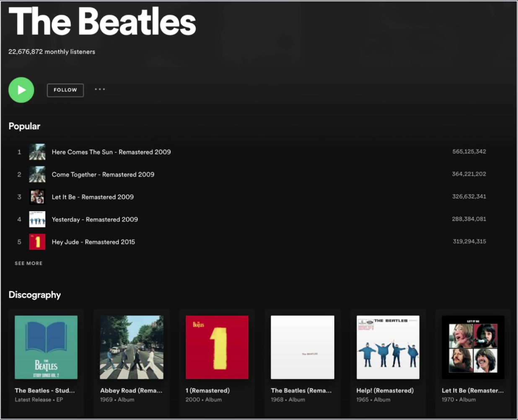This screenshot has width=518, height=420.
Task: Open the Yesterday - Remastered 2009 track
Action: [96, 219]
